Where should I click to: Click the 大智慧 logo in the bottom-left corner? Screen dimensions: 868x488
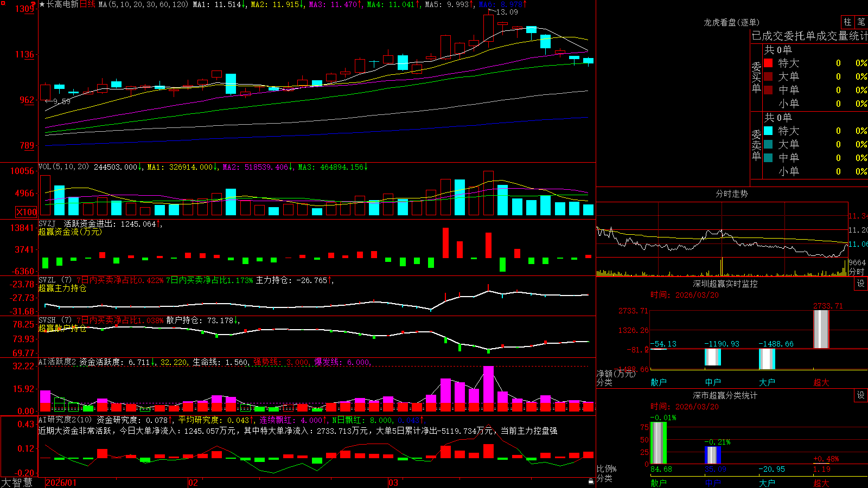[17, 483]
